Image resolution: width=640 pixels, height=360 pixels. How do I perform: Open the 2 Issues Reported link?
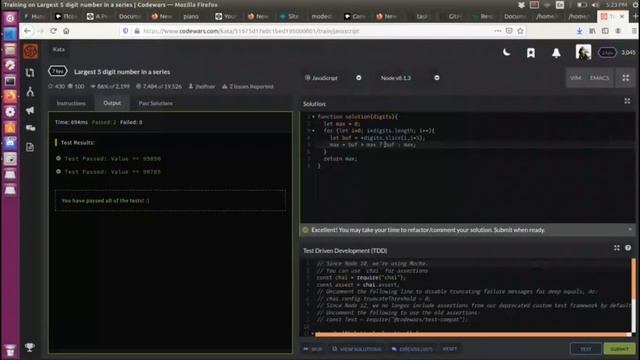[248, 87]
